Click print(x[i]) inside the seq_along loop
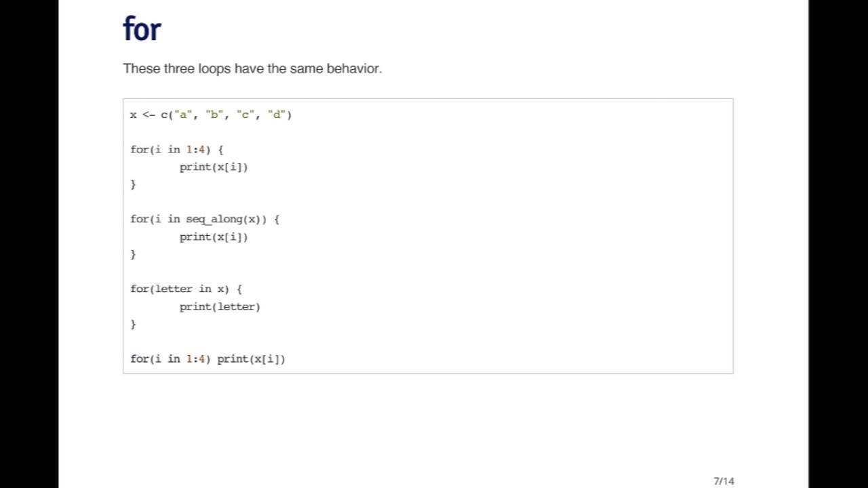Image resolution: width=868 pixels, height=488 pixels. (x=214, y=237)
